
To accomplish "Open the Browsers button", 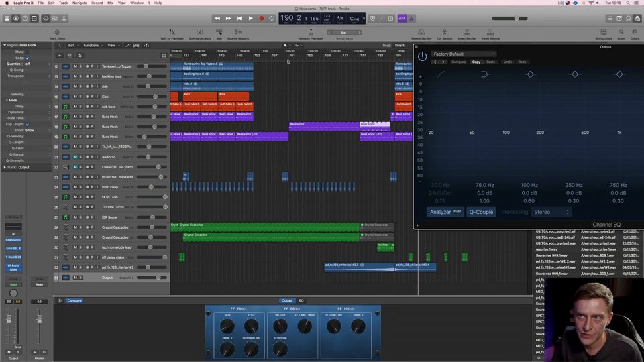I will click(637, 19).
